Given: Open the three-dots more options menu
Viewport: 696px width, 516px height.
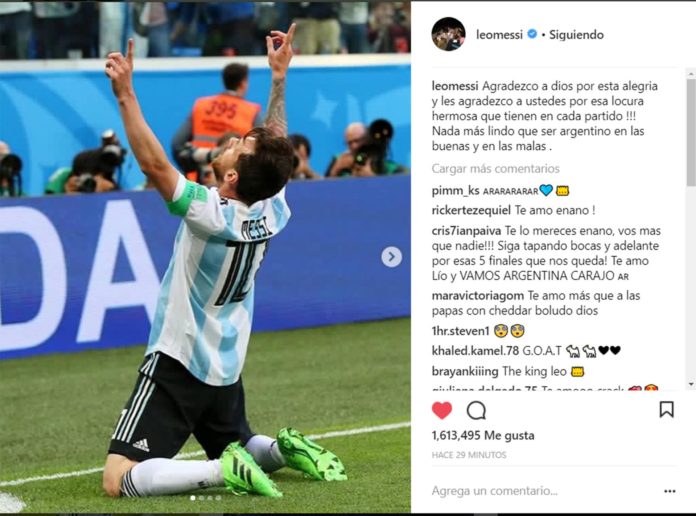Looking at the screenshot, I should pos(669,491).
